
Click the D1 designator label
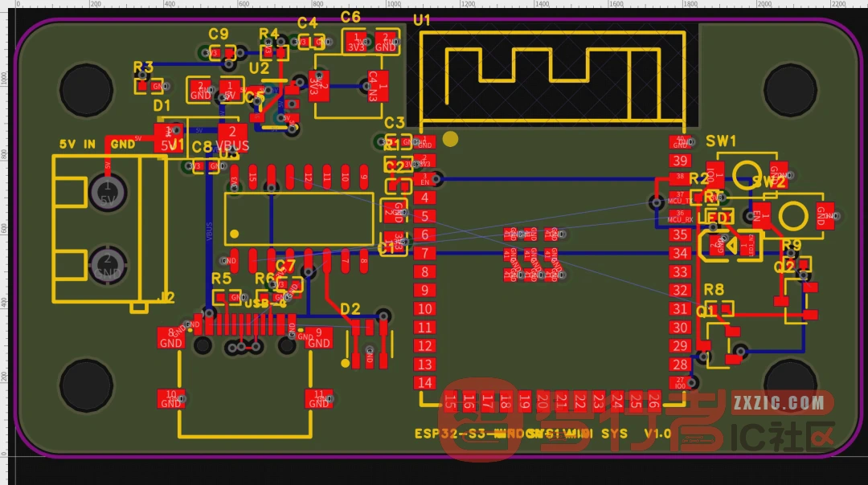(x=162, y=106)
